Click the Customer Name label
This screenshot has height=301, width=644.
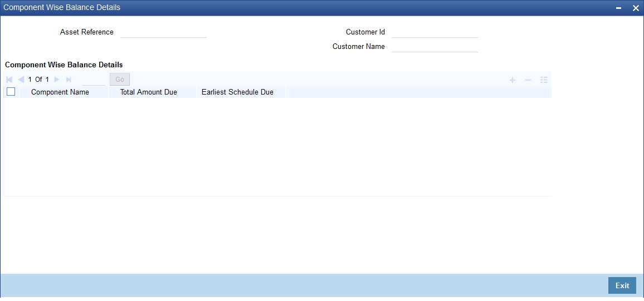(x=359, y=46)
